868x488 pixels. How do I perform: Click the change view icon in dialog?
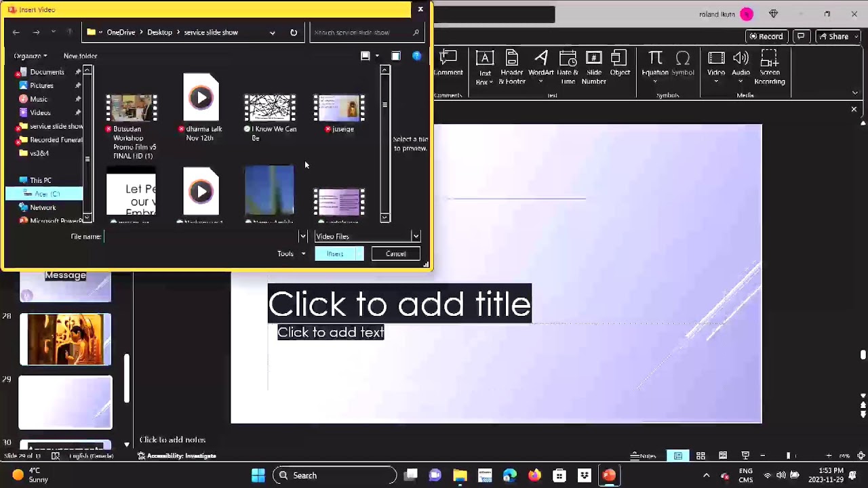(x=366, y=56)
